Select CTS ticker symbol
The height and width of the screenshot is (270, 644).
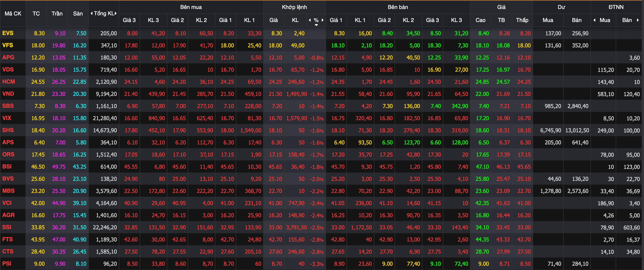coord(8,251)
